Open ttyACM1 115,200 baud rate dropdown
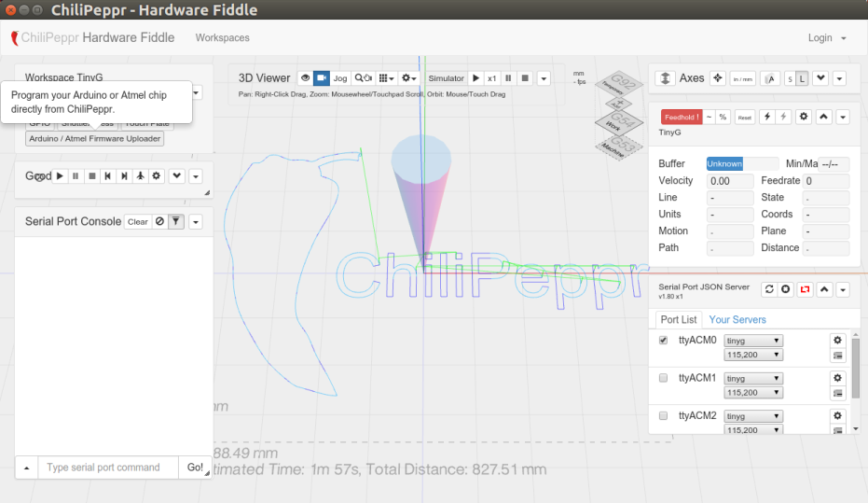 click(x=753, y=393)
